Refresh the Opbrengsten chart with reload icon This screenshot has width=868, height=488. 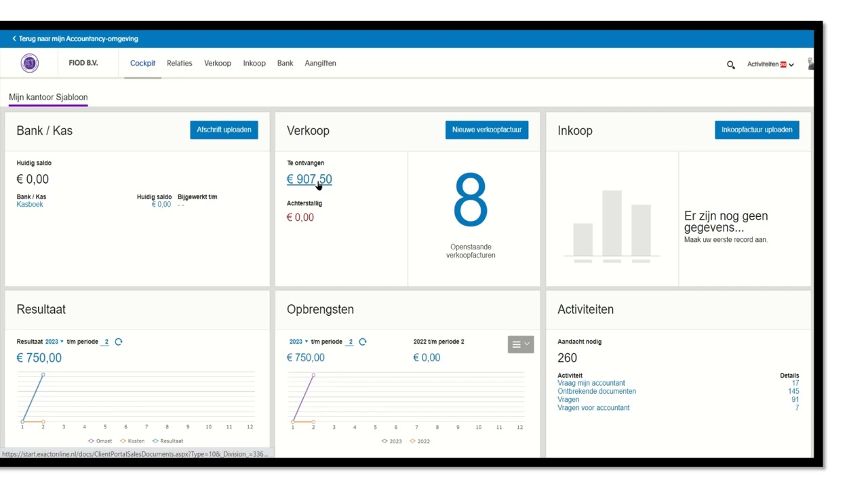[x=363, y=342]
